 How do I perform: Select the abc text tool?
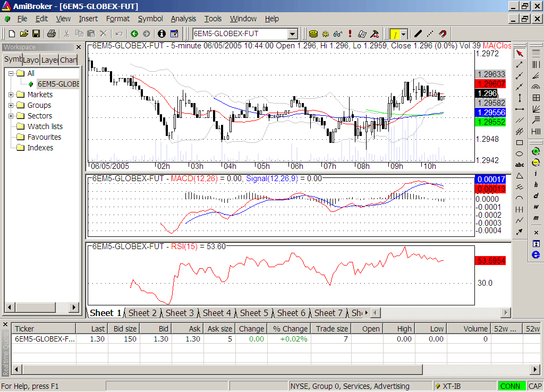pyautogui.click(x=520, y=165)
